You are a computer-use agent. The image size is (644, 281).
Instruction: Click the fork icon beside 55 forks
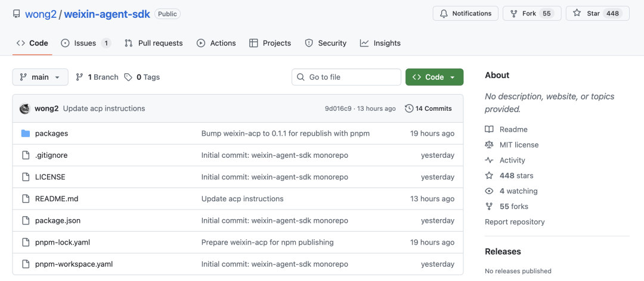tap(489, 207)
